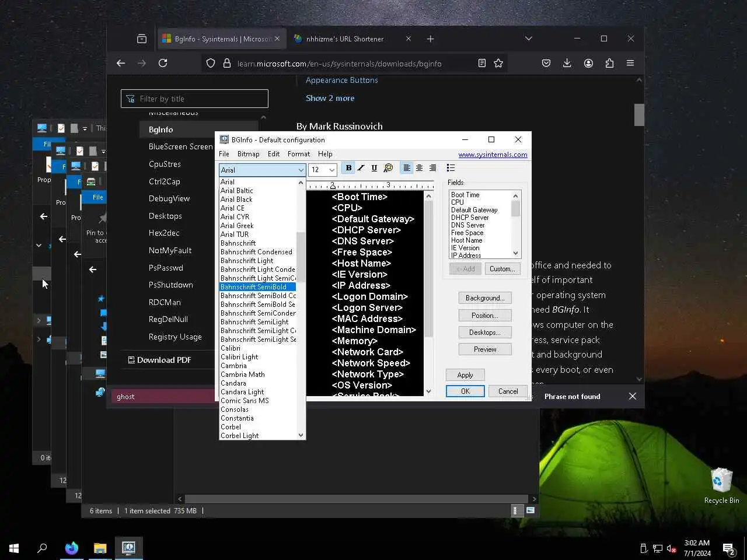The image size is (747, 560).
Task: Toggle Underline formatting in BGInfo toolbar
Action: tap(374, 168)
